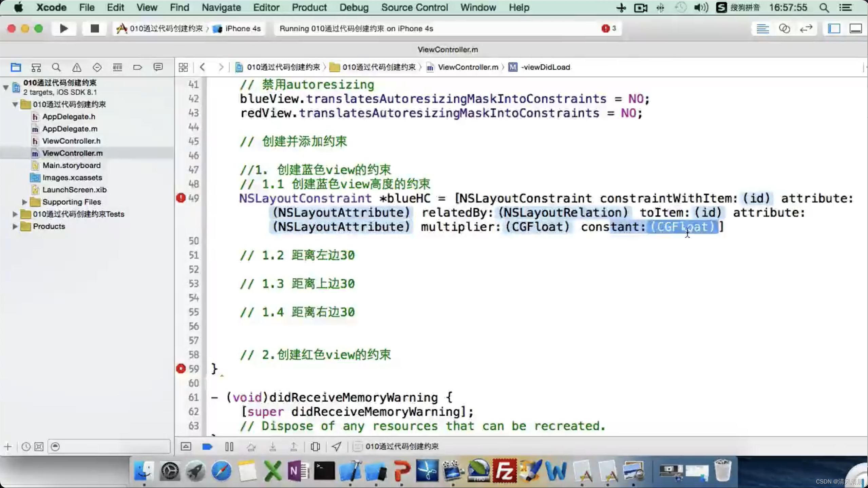Click the Step Over debug icon
868x488 pixels.
[x=251, y=447]
